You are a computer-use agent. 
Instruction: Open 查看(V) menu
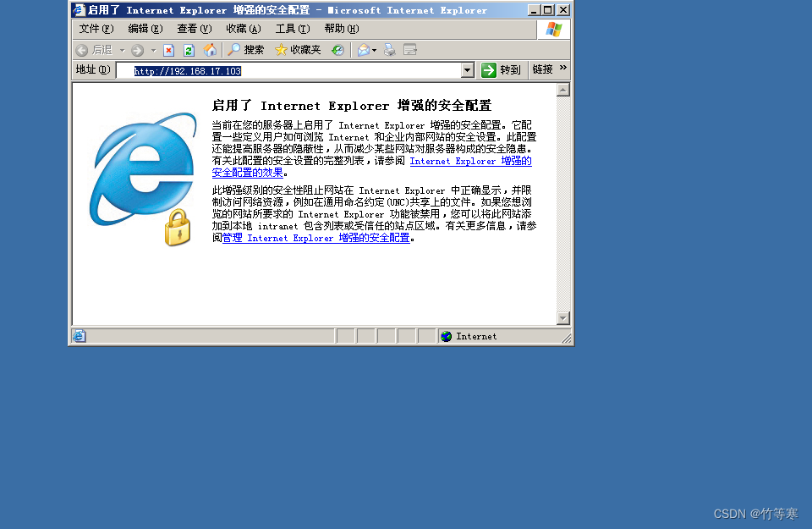click(195, 29)
